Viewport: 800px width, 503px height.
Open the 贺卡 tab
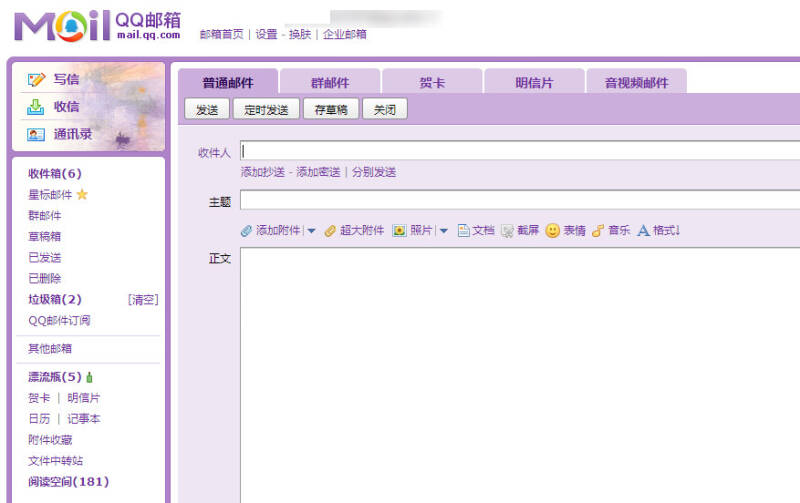pos(432,82)
